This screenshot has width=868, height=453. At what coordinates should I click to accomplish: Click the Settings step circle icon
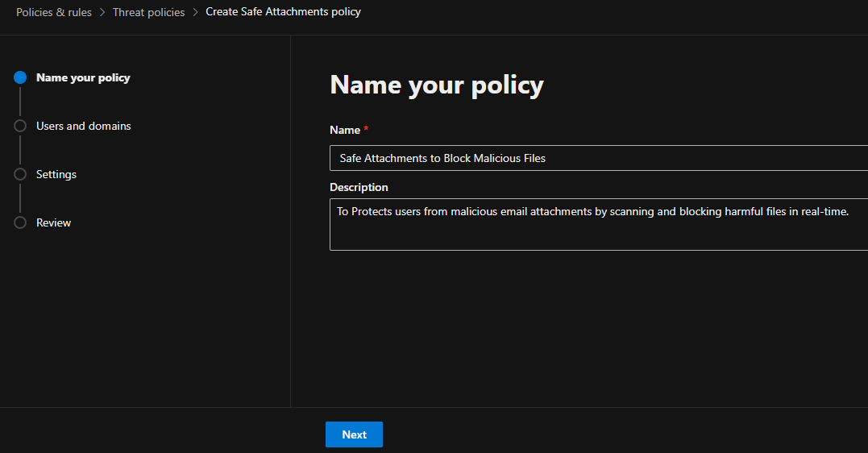[20, 174]
